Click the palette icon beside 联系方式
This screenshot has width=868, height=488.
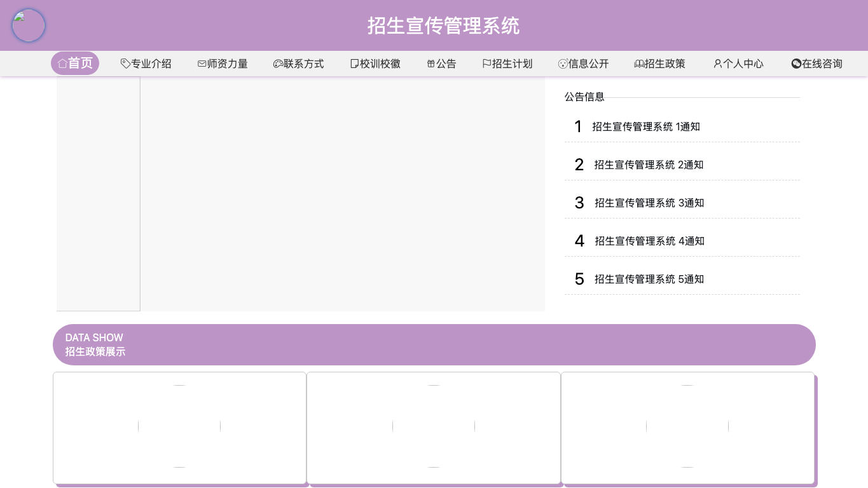pyautogui.click(x=279, y=64)
